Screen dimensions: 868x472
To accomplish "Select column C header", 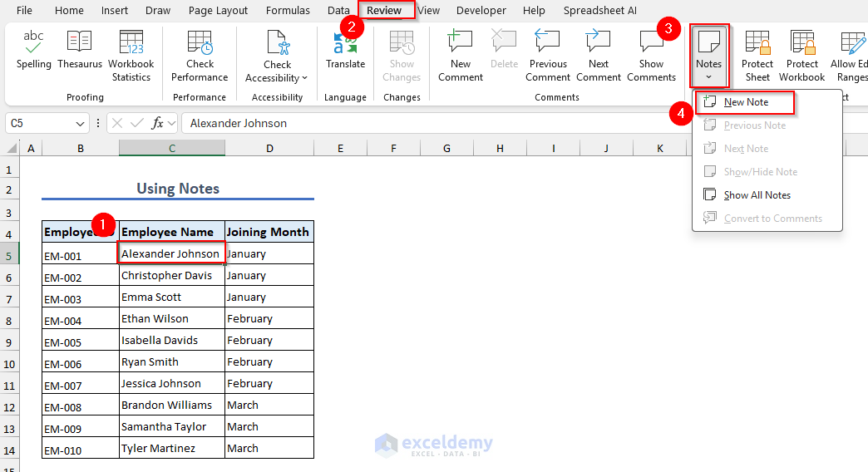I will (172, 148).
